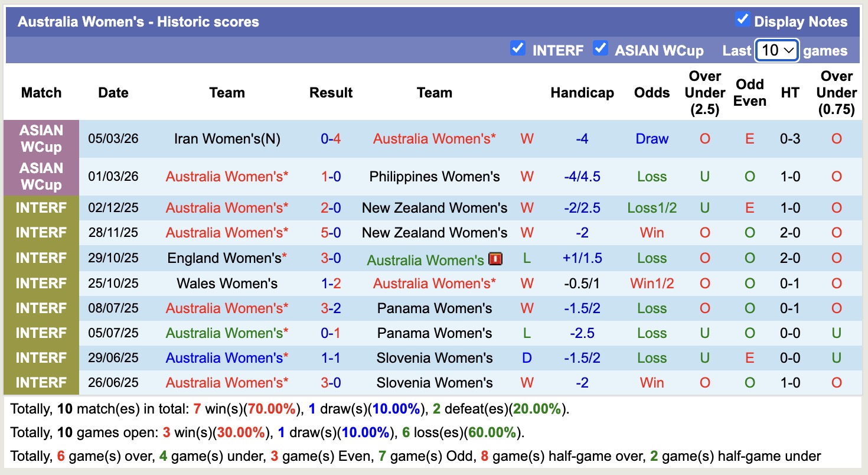Disable the INTERF filter checkbox

(x=518, y=50)
